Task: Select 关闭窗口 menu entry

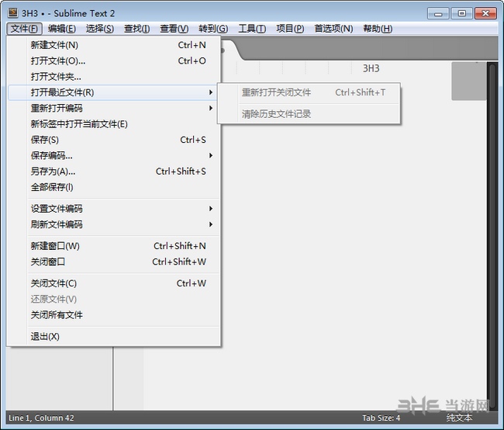Action: pyautogui.click(x=114, y=262)
